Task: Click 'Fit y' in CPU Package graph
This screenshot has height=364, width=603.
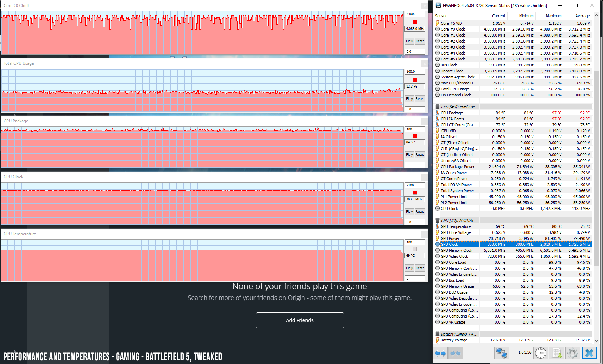Action: coord(409,155)
